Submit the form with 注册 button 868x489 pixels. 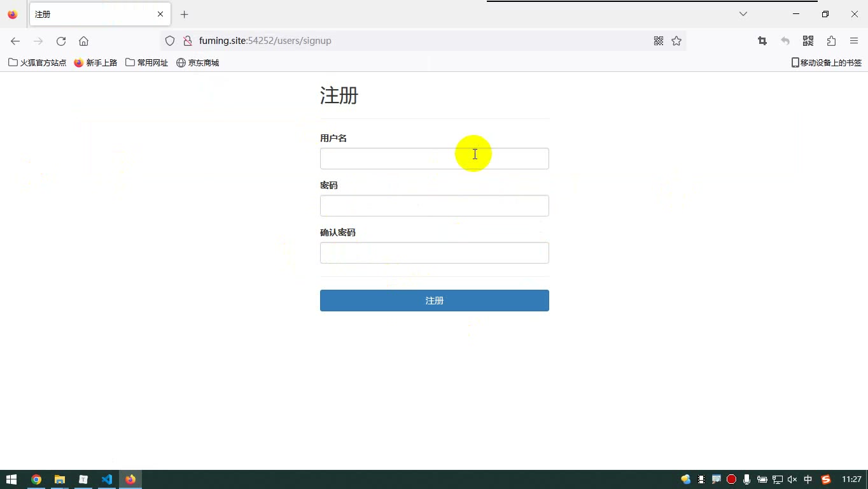pyautogui.click(x=435, y=301)
